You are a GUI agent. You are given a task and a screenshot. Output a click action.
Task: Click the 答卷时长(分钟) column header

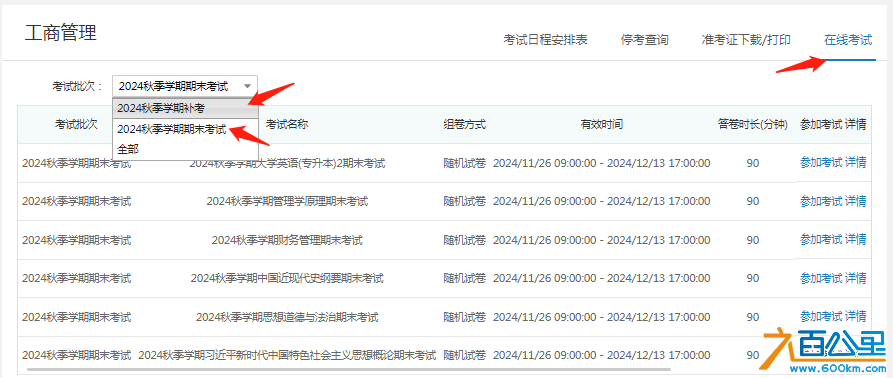752,124
